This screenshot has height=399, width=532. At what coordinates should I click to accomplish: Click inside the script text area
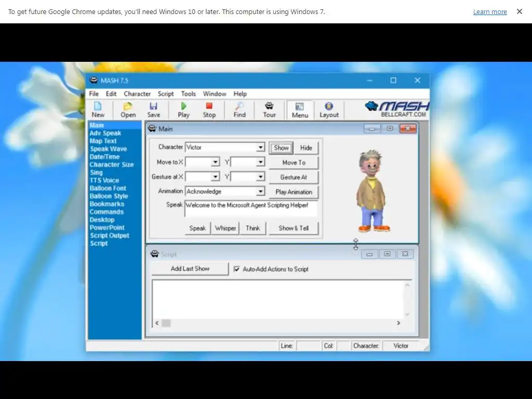[278, 300]
